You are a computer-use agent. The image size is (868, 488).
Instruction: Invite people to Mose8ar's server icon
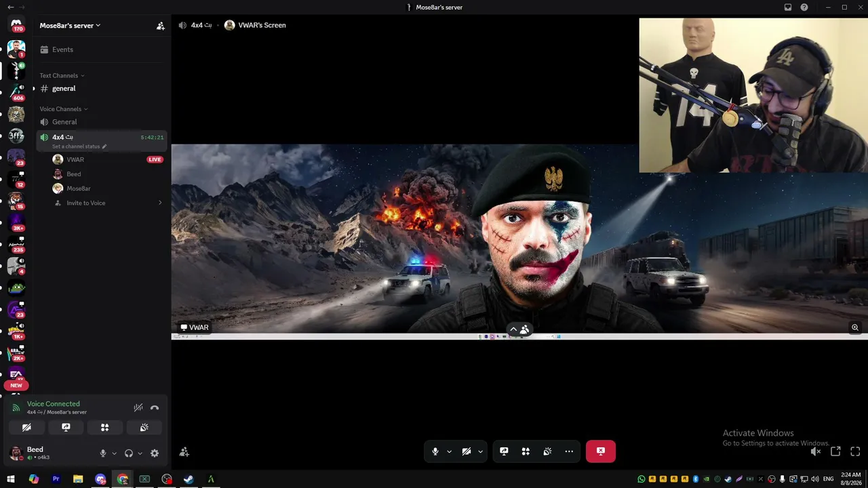point(161,26)
